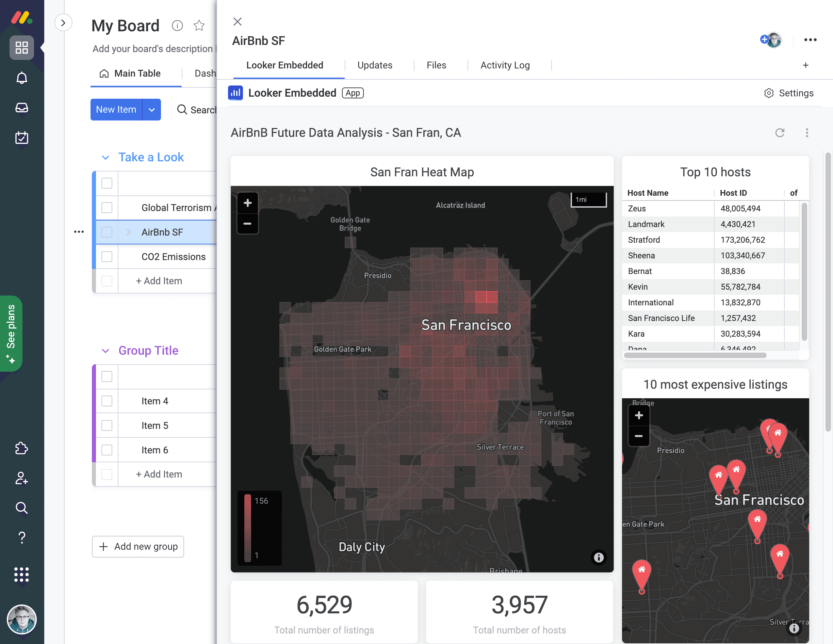This screenshot has width=833, height=644.
Task: Click the Top 10 hosts horizontal scrollbar
Action: pyautogui.click(x=695, y=356)
